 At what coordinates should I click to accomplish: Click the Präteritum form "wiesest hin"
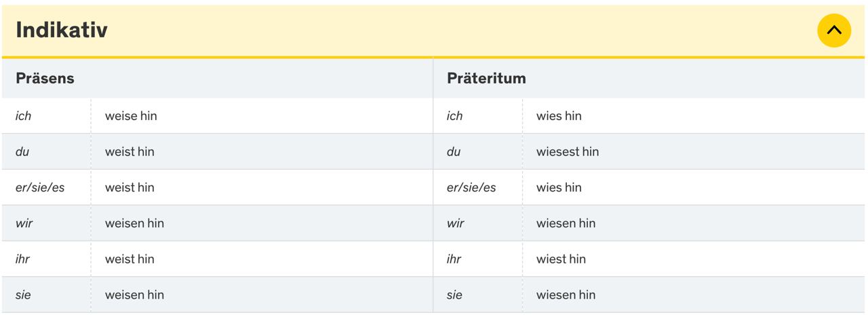point(568,152)
